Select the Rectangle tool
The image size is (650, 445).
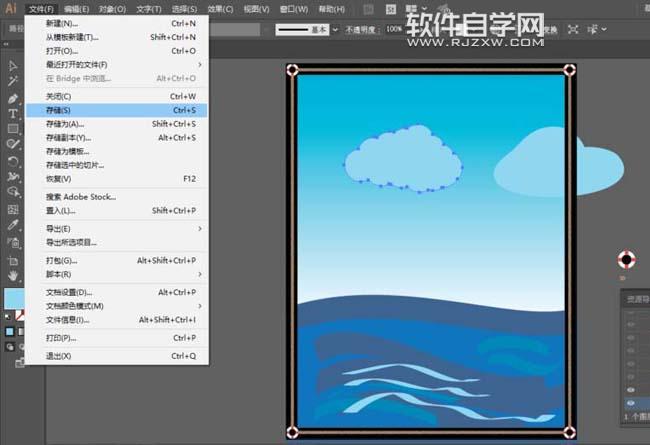[13, 130]
